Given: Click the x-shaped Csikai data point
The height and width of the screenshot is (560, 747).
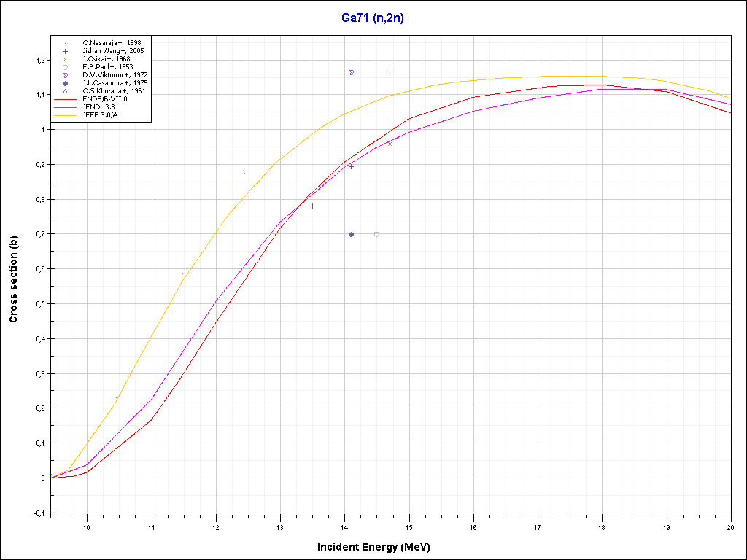Looking at the screenshot, I should pyautogui.click(x=390, y=144).
